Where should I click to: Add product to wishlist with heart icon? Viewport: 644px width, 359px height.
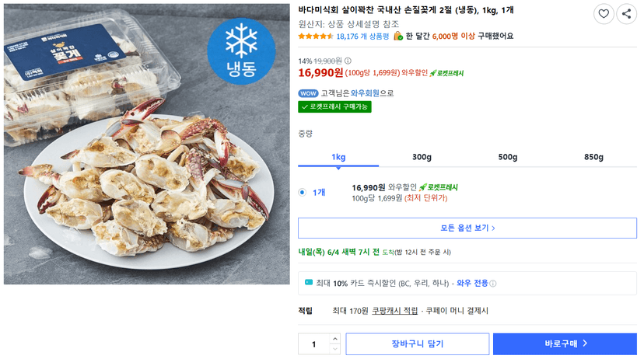604,14
